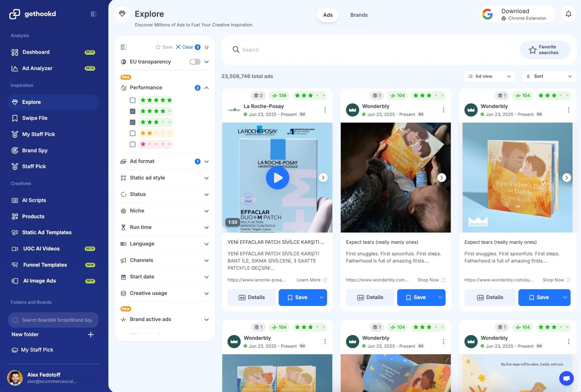Click the ads search input field

(371, 50)
